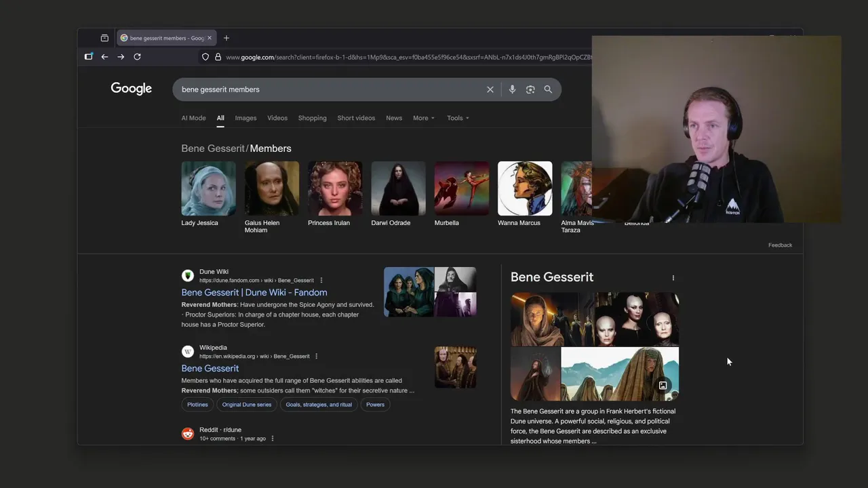Select the Princess Irulan card
Screen dimensions: 868x488
pyautogui.click(x=335, y=194)
